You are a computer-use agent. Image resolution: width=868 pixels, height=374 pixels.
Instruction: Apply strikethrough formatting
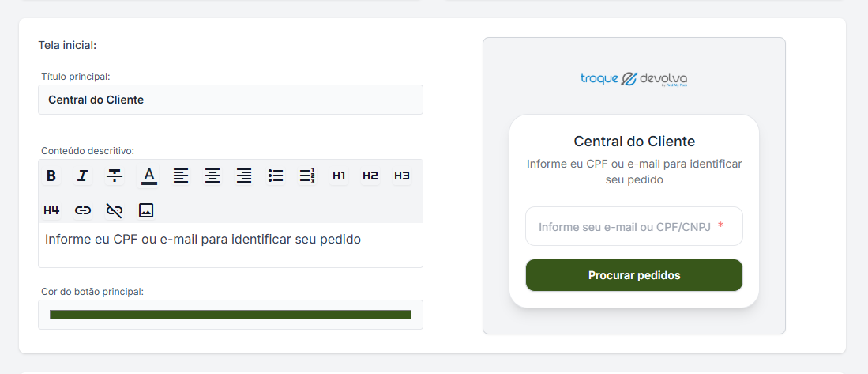click(115, 176)
